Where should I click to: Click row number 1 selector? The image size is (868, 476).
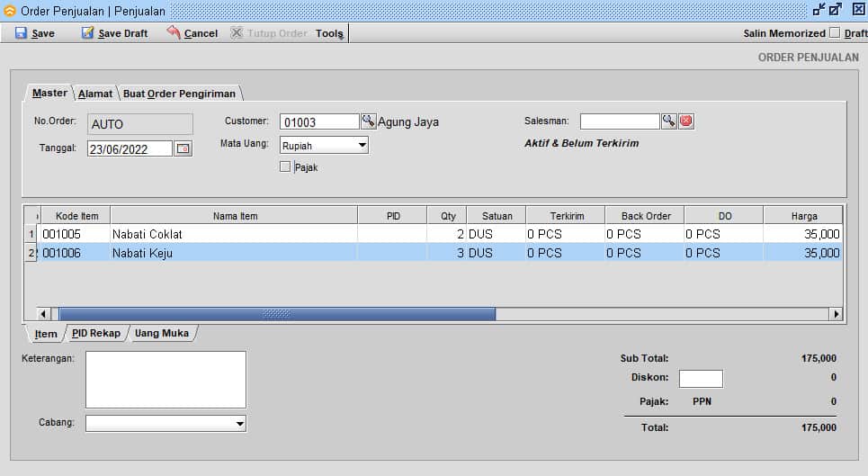(31, 234)
